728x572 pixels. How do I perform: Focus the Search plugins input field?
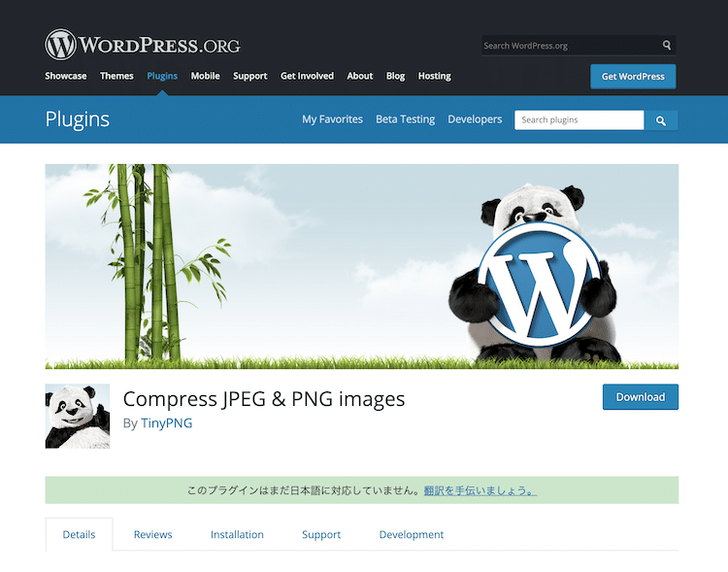(x=579, y=119)
